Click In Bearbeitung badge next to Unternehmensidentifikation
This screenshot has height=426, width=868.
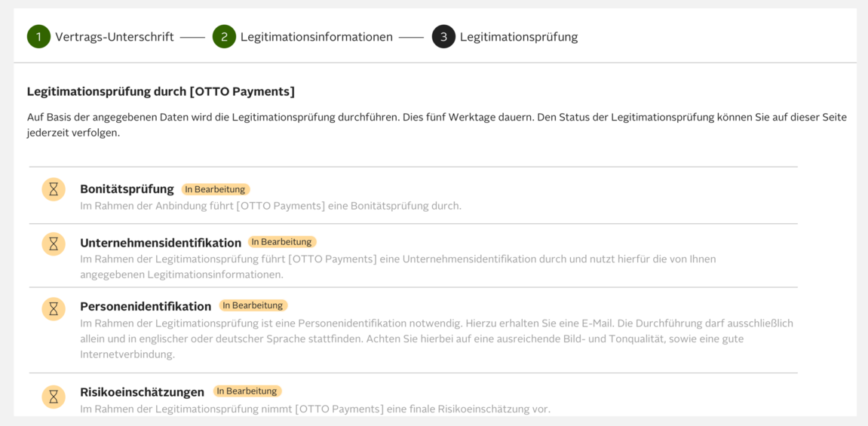pyautogui.click(x=281, y=242)
